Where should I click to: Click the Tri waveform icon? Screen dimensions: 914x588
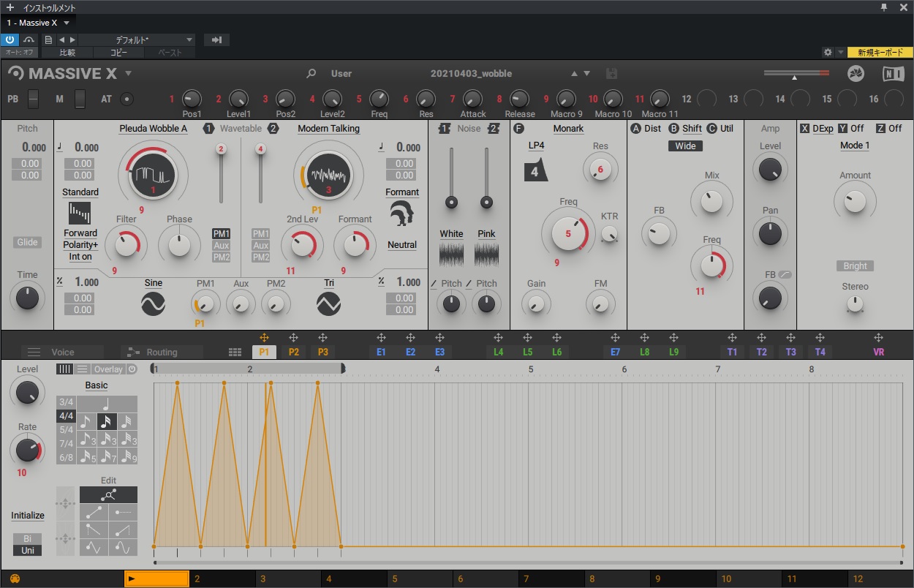pyautogui.click(x=329, y=303)
